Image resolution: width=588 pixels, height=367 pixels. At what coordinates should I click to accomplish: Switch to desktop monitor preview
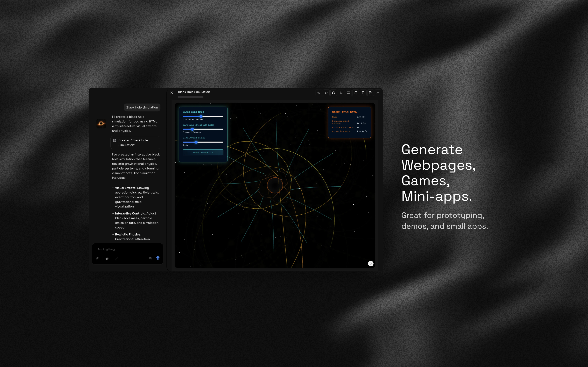pyautogui.click(x=348, y=93)
